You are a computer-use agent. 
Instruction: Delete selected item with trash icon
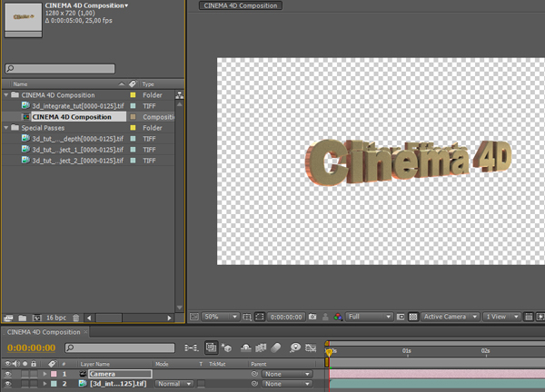76,318
